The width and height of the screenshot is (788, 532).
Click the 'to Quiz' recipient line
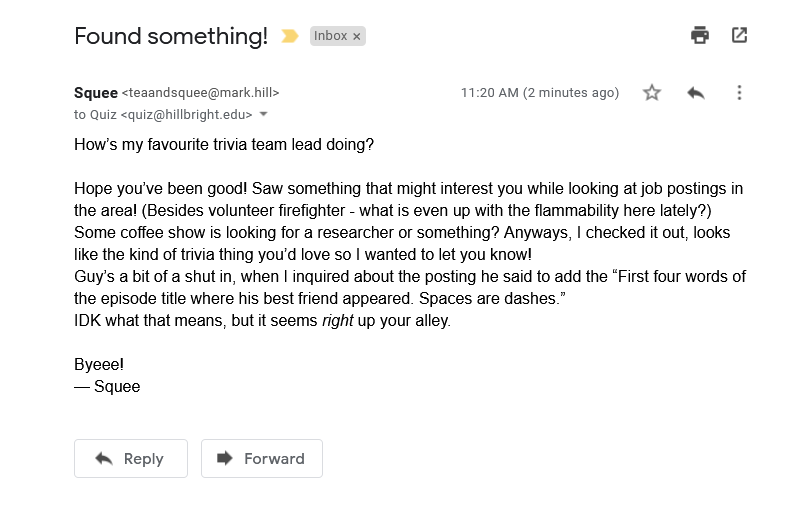tap(163, 115)
